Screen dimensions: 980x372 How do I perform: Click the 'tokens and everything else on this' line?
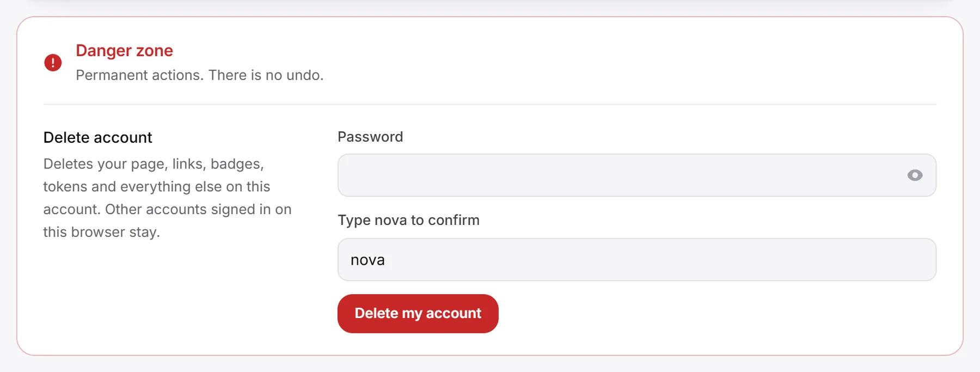[157, 187]
